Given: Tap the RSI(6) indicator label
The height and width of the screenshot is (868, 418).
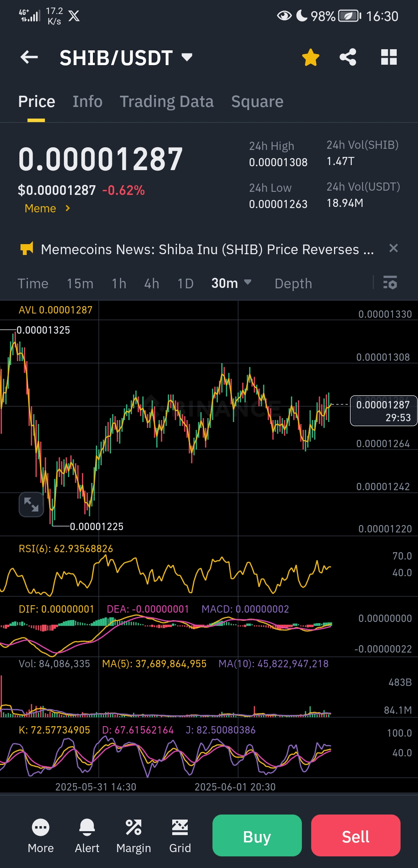Looking at the screenshot, I should click(x=66, y=549).
